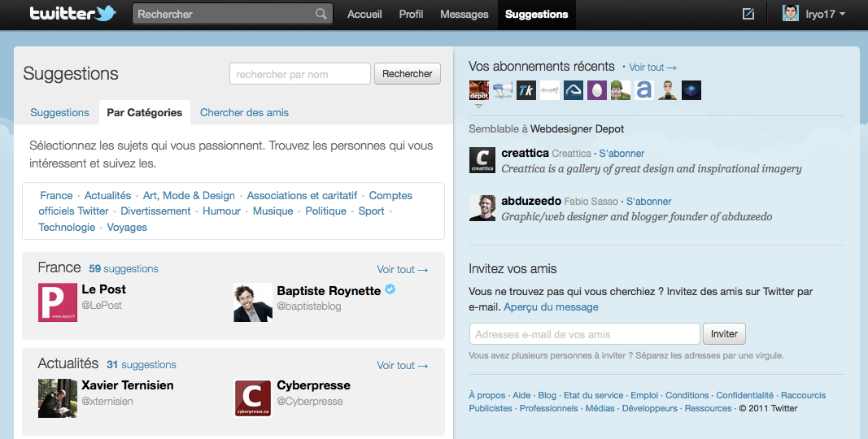The width and height of the screenshot is (868, 439).
Task: Open the cartoon soldier avatar
Action: coord(621,90)
